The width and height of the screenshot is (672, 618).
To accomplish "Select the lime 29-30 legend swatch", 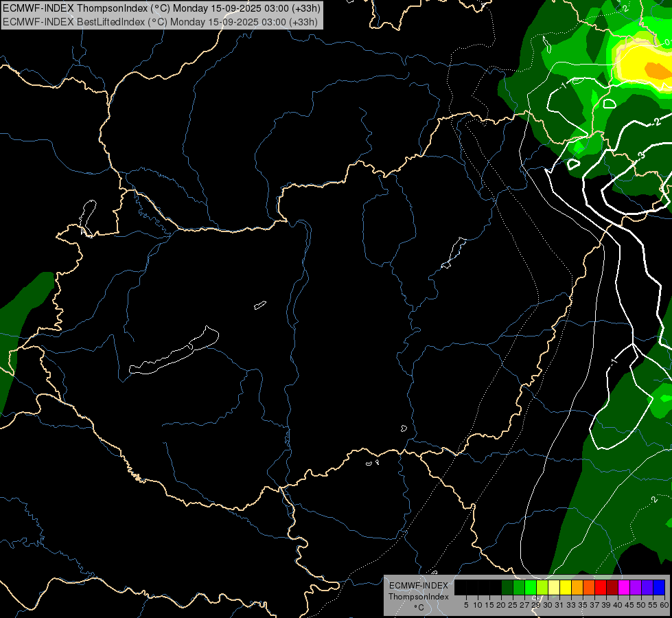I will click(542, 587).
